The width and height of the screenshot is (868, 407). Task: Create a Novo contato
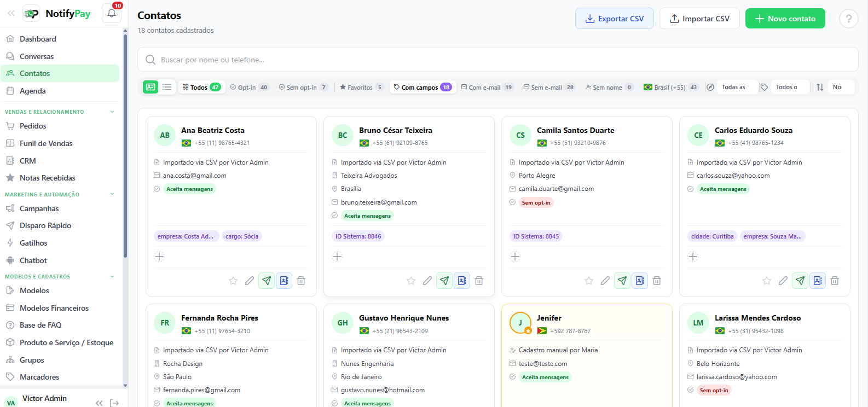pos(785,19)
